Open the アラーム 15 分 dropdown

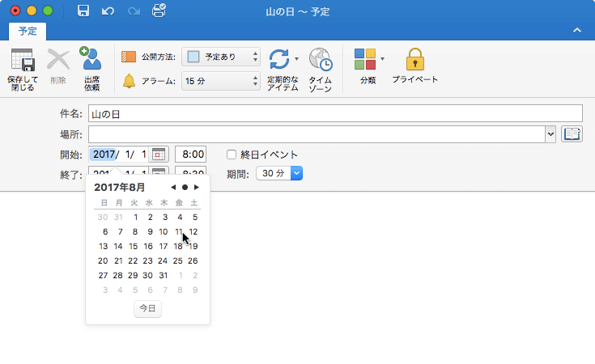pos(221,81)
